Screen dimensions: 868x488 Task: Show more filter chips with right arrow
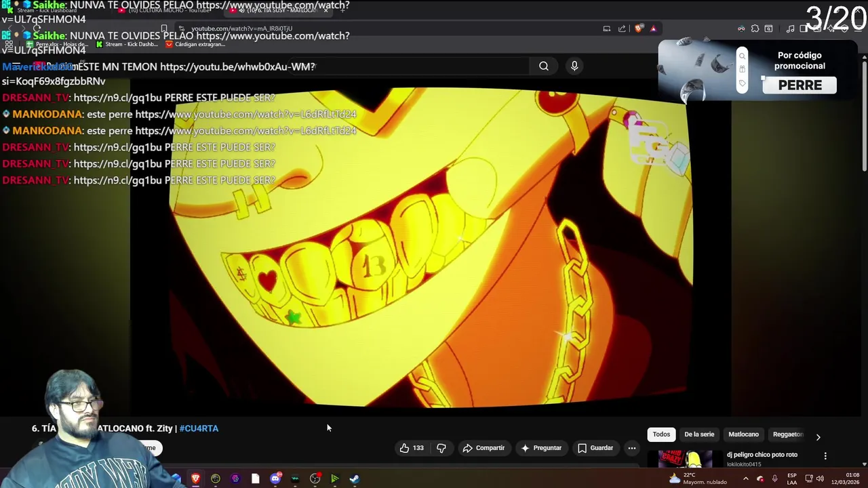pos(818,436)
